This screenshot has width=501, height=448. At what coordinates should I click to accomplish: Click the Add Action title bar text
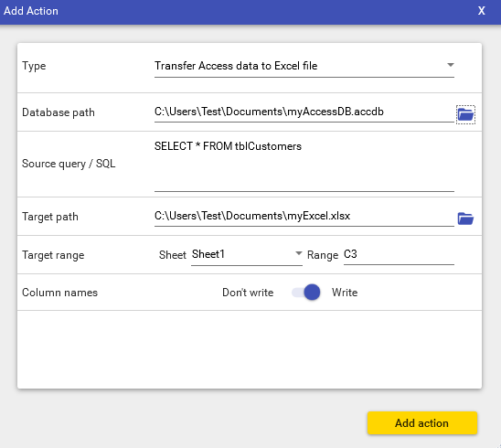click(31, 11)
